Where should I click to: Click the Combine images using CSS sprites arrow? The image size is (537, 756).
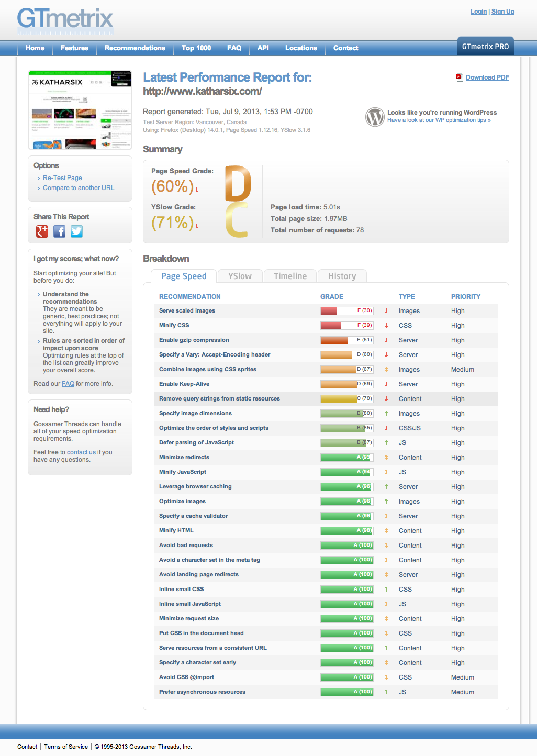coord(386,370)
